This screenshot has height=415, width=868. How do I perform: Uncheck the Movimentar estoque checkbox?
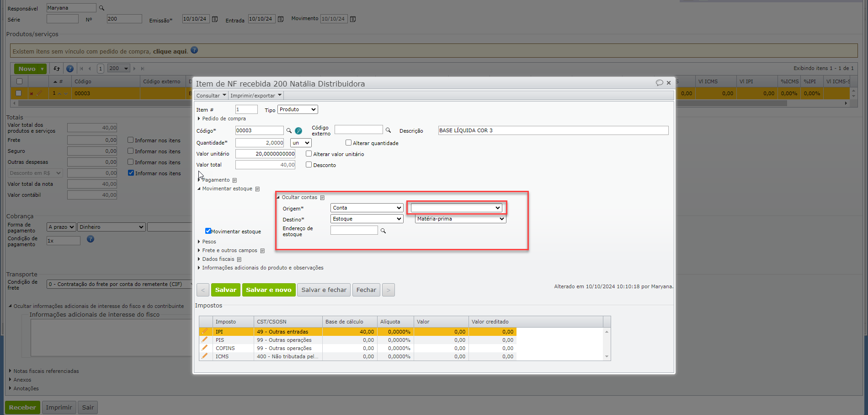point(208,231)
